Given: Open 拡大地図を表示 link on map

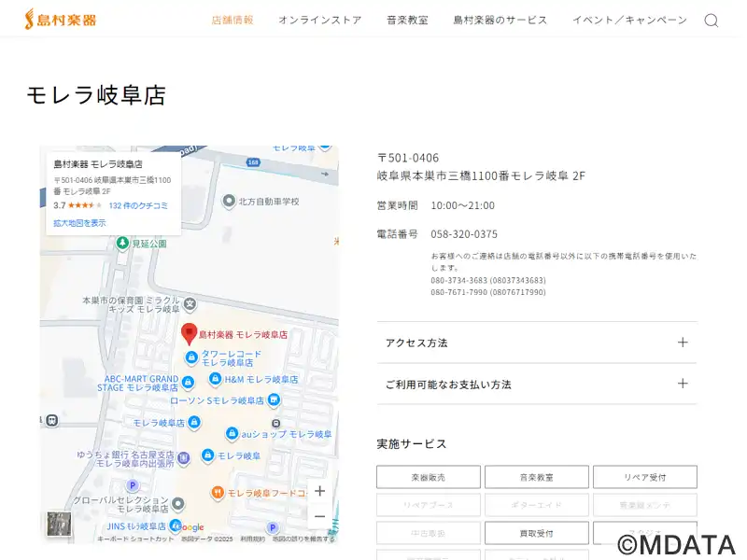Looking at the screenshot, I should [79, 223].
